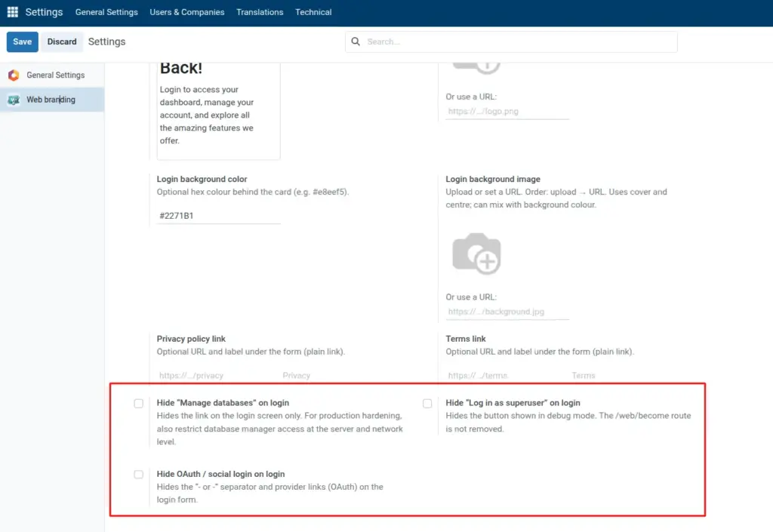
Task: Click the logo URL input field
Action: pos(507,112)
